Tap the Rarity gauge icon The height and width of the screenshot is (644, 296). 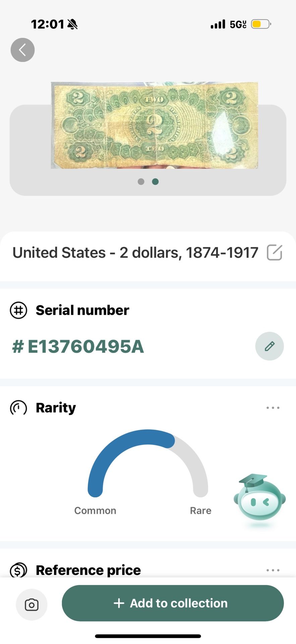click(x=18, y=408)
